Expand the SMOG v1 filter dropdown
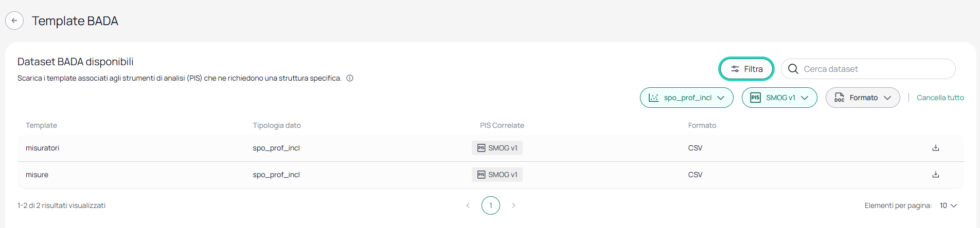 pos(779,98)
